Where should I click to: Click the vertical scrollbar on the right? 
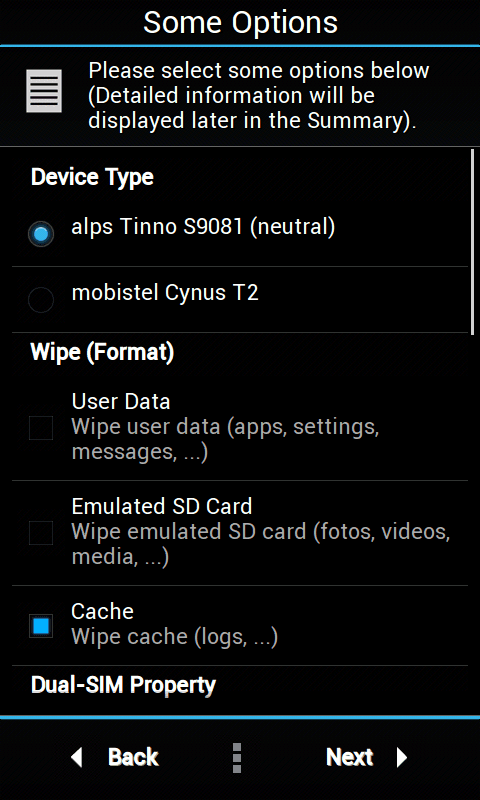473,242
